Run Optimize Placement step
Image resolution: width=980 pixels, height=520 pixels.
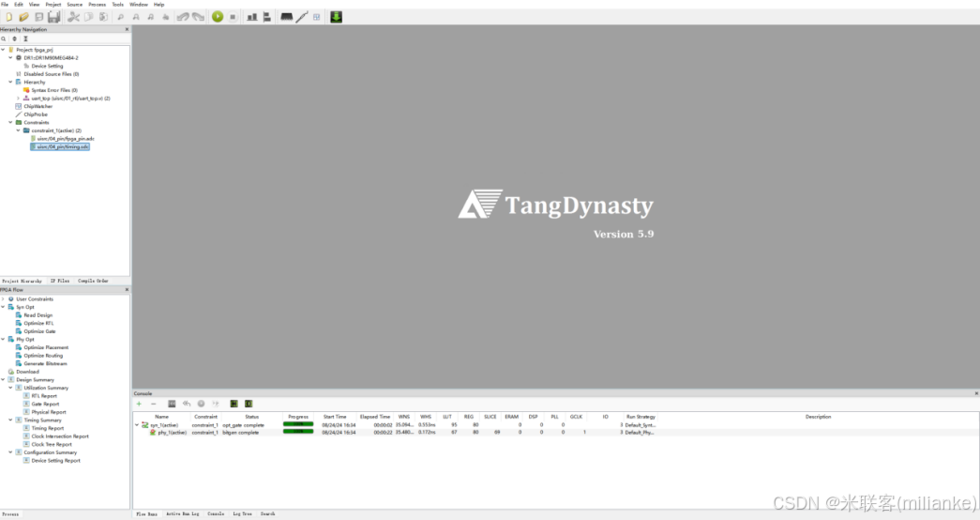pyautogui.click(x=46, y=347)
